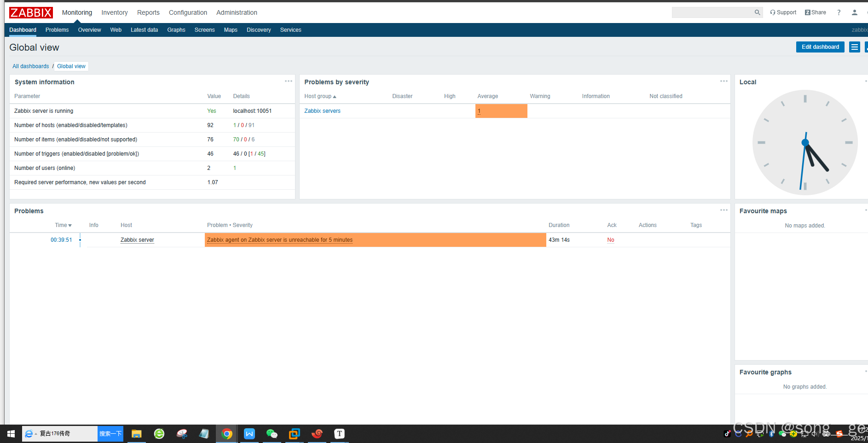The image size is (868, 443).
Task: Open Problems widget options dots
Action: click(724, 210)
